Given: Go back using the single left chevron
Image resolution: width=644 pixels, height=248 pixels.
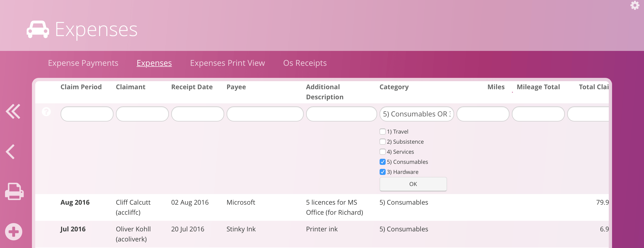Looking at the screenshot, I should click(11, 151).
